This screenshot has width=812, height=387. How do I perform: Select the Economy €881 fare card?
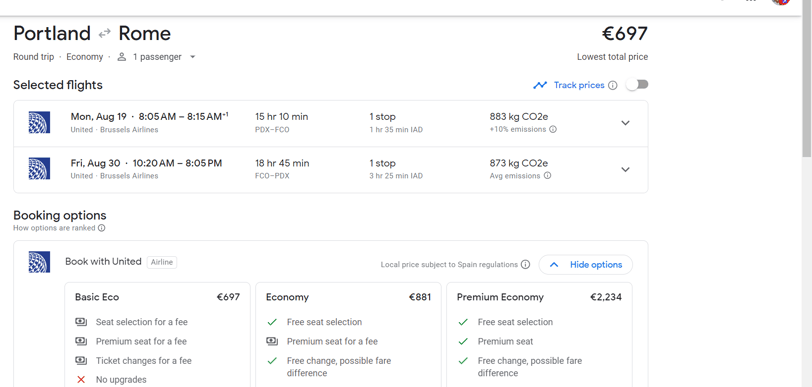point(348,334)
